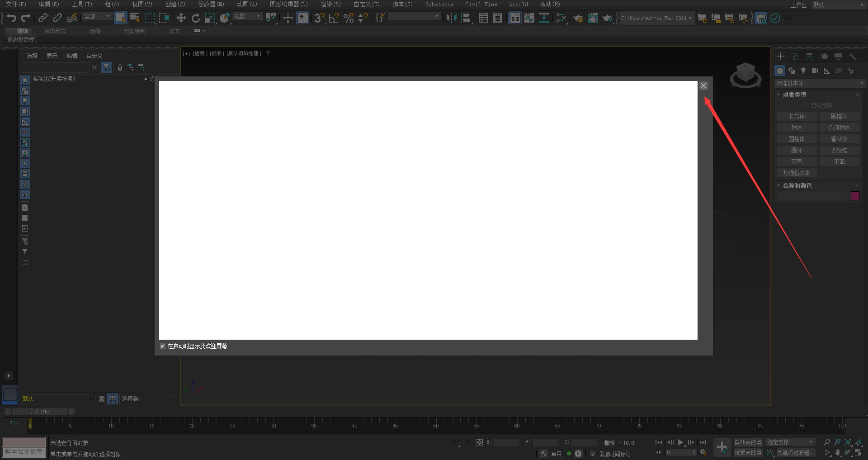Toggle 自动关键点 auto key mode
Image resolution: width=868 pixels, height=460 pixels.
click(748, 442)
